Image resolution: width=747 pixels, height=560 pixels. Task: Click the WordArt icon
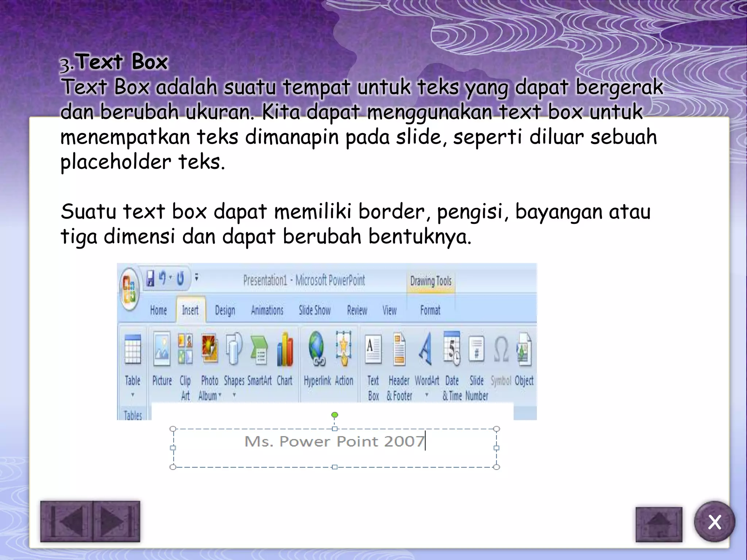(x=426, y=349)
